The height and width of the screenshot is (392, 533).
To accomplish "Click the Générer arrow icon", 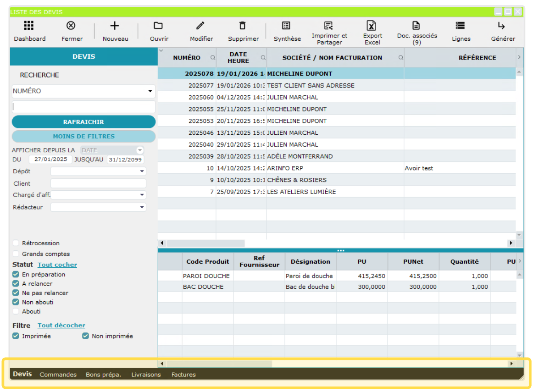I will 501,26.
